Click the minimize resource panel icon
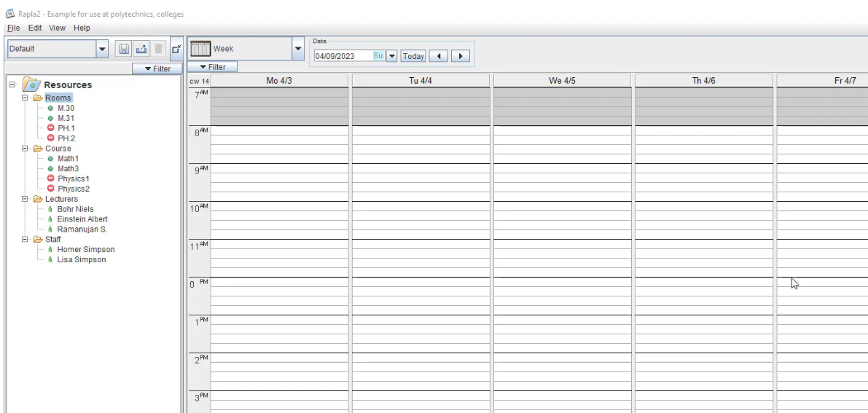This screenshot has width=868, height=413. coord(176,49)
